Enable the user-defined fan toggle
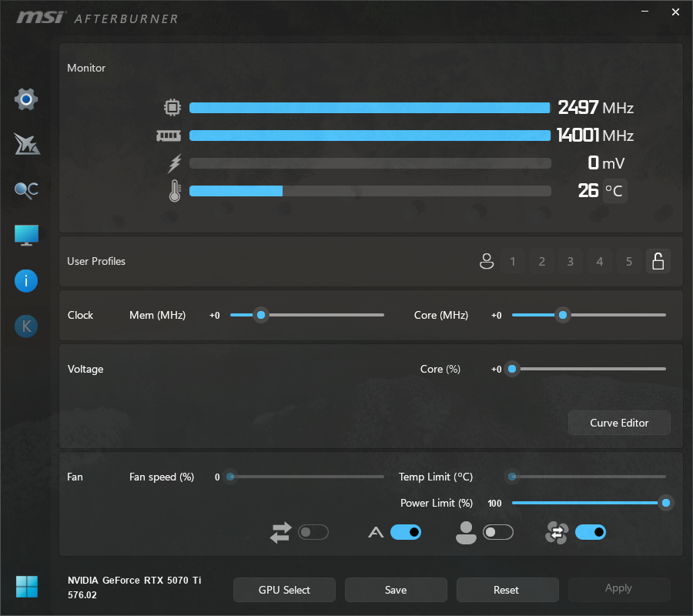The height and width of the screenshot is (616, 693). click(497, 532)
